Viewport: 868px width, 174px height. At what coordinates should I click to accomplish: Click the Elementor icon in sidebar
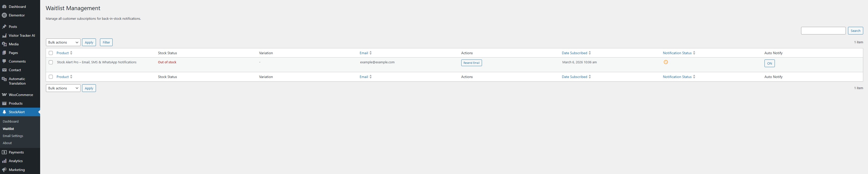(x=4, y=15)
